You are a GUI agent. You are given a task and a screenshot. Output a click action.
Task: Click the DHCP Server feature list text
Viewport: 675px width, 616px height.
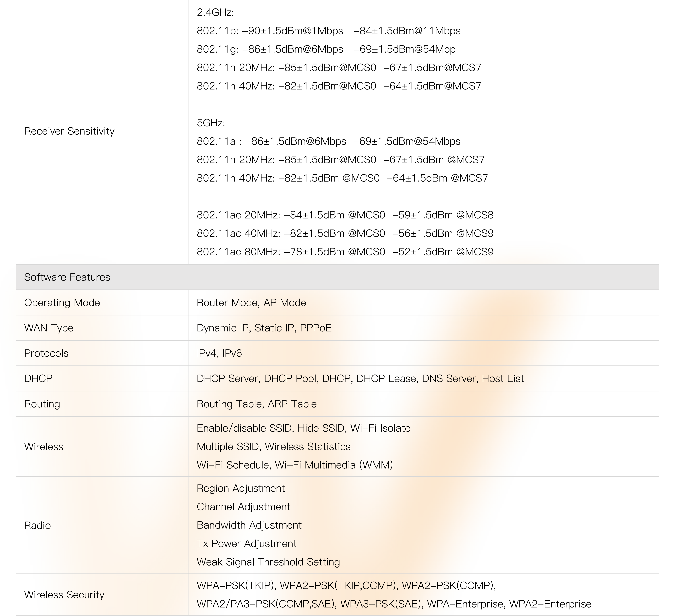click(360, 378)
